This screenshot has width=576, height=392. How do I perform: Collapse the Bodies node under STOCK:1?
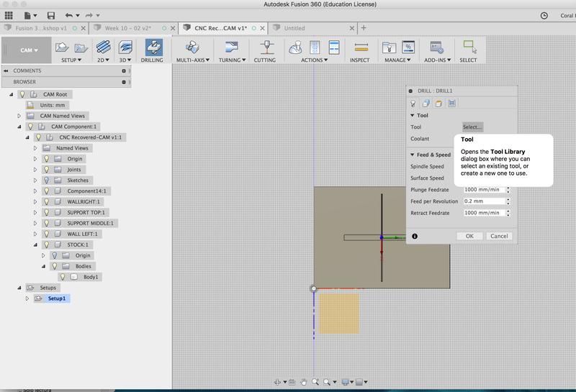coord(43,266)
